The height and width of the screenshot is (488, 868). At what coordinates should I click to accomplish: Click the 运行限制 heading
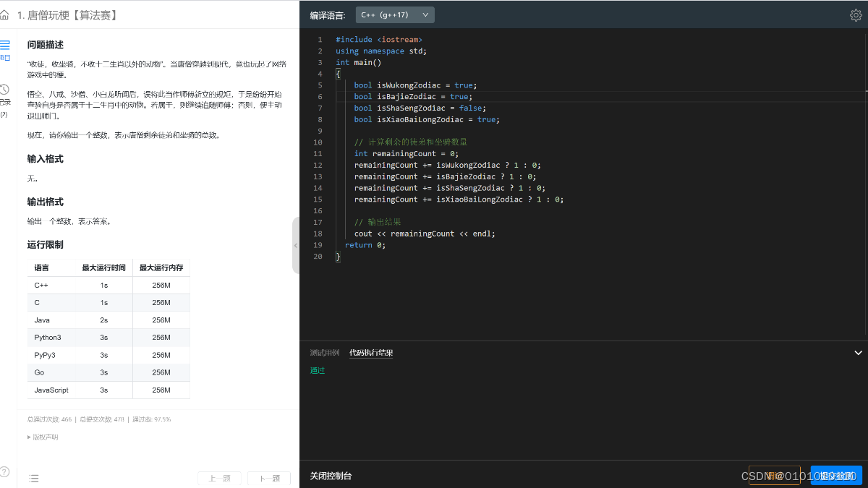(x=46, y=245)
